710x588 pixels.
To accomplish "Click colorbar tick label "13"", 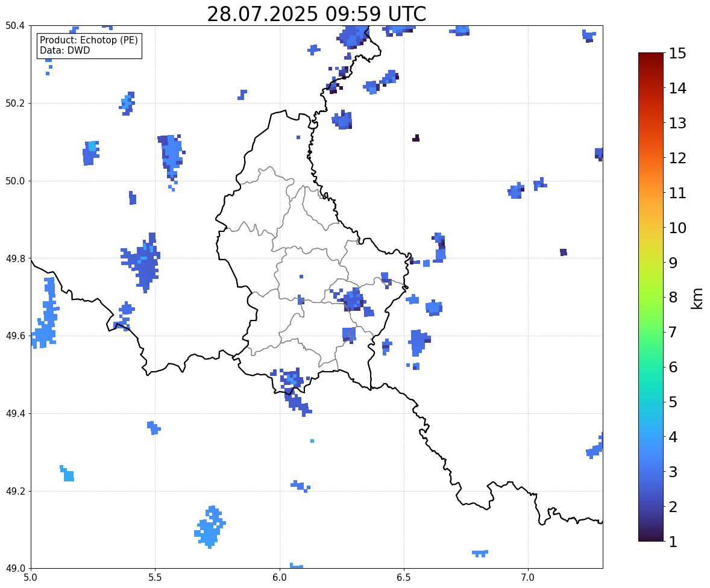I will click(677, 123).
